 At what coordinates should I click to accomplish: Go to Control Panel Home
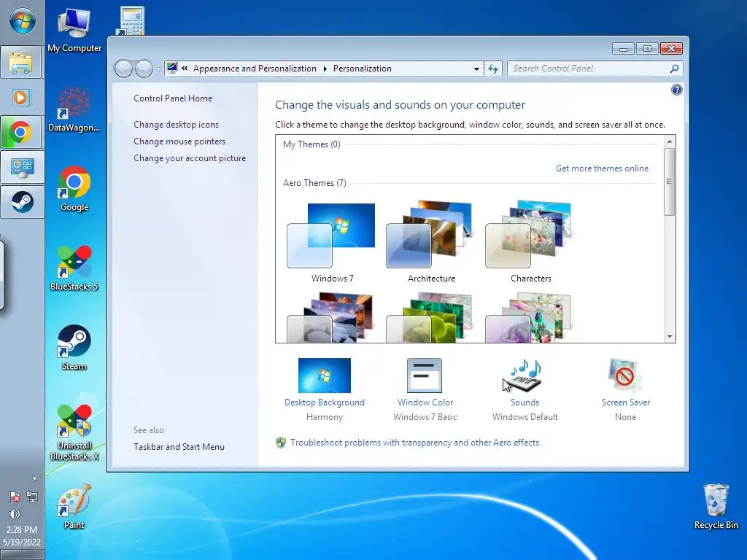(173, 98)
